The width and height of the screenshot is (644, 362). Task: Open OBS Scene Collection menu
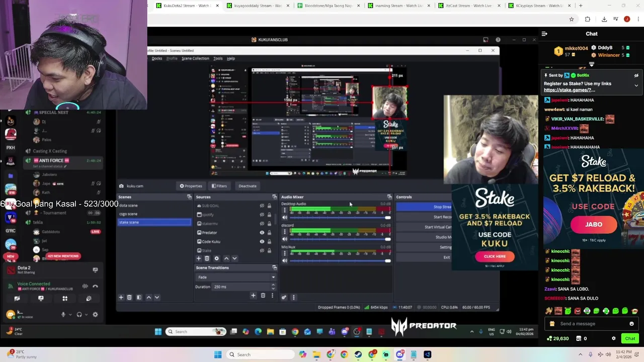click(x=195, y=58)
